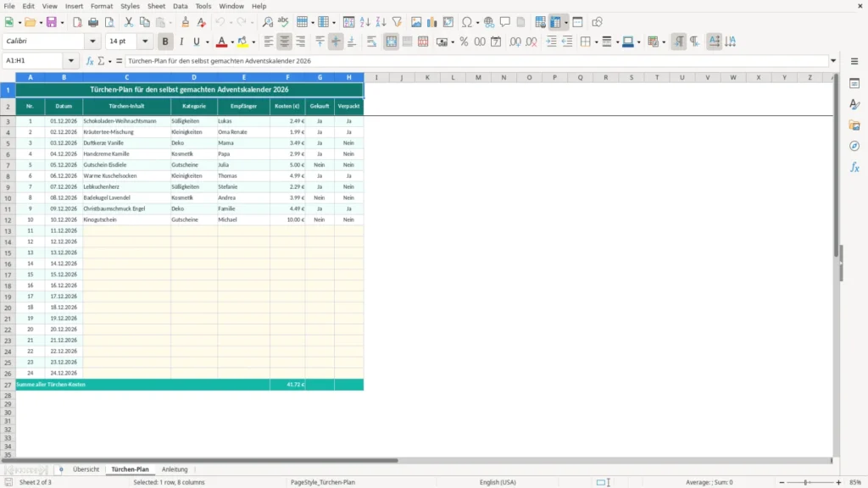Save the document with the Save icon
Viewport: 868px width, 488px height.
(52, 22)
